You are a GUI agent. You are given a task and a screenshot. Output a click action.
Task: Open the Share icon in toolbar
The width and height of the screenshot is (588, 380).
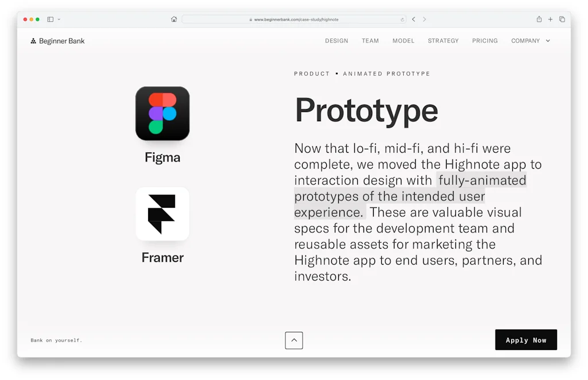[539, 19]
